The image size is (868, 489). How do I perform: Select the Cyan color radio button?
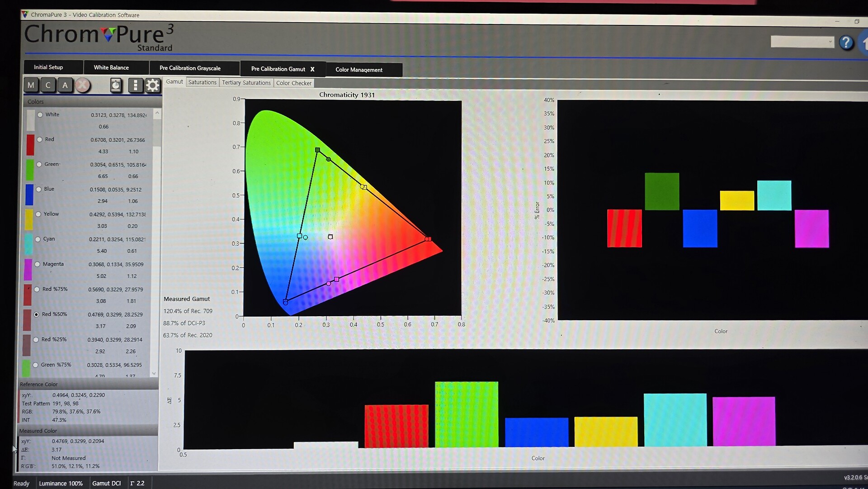click(x=38, y=239)
